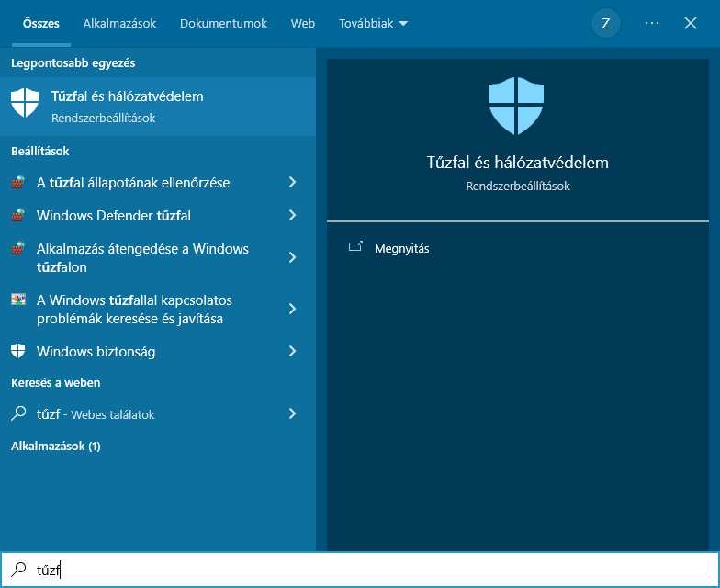Click the open-window icon beside Megnyitás
720x588 pixels.
pos(356,246)
